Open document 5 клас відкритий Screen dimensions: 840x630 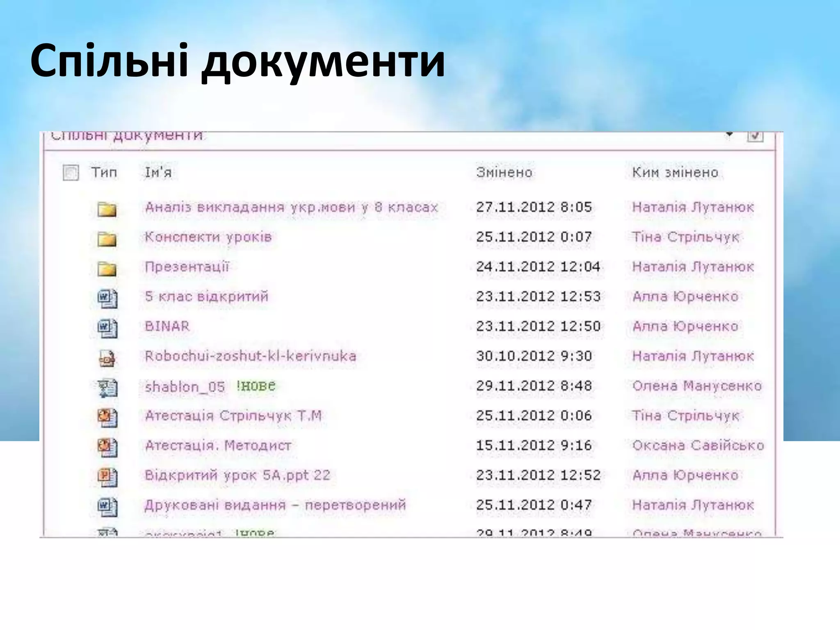click(x=206, y=297)
